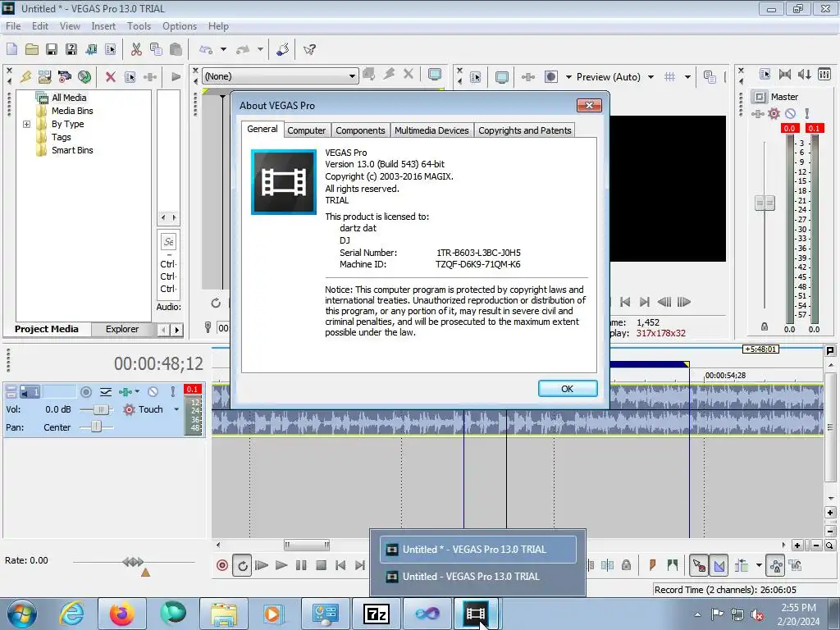This screenshot has height=630, width=840.
Task: Click the Cut scissors icon
Action: point(136,49)
